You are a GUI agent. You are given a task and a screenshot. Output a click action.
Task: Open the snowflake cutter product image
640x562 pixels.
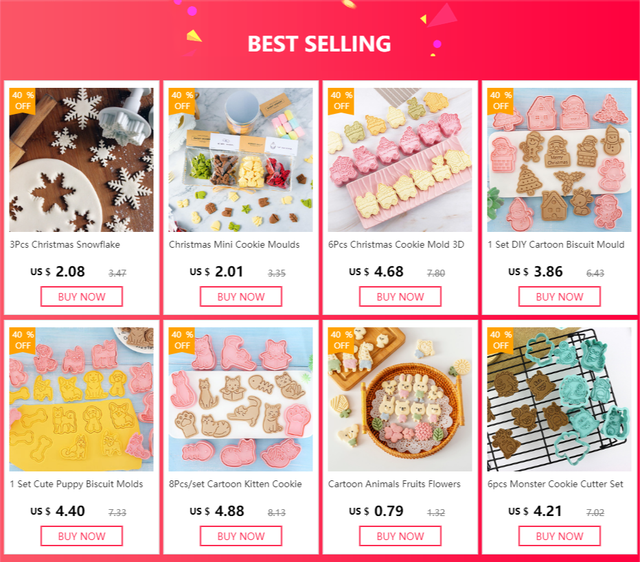[x=81, y=160]
